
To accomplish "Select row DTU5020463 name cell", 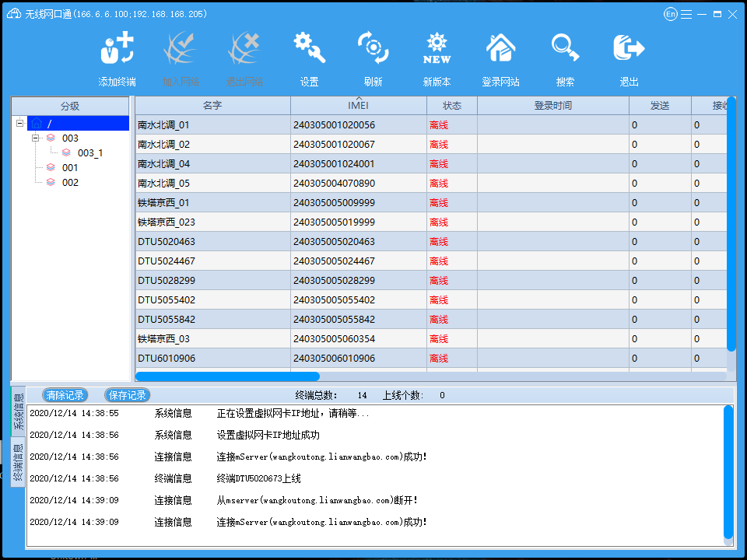I will (212, 241).
